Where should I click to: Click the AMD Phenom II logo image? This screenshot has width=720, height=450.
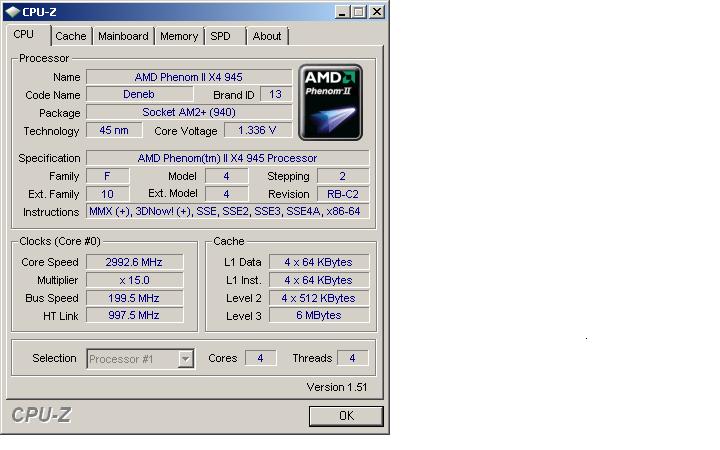pyautogui.click(x=331, y=102)
